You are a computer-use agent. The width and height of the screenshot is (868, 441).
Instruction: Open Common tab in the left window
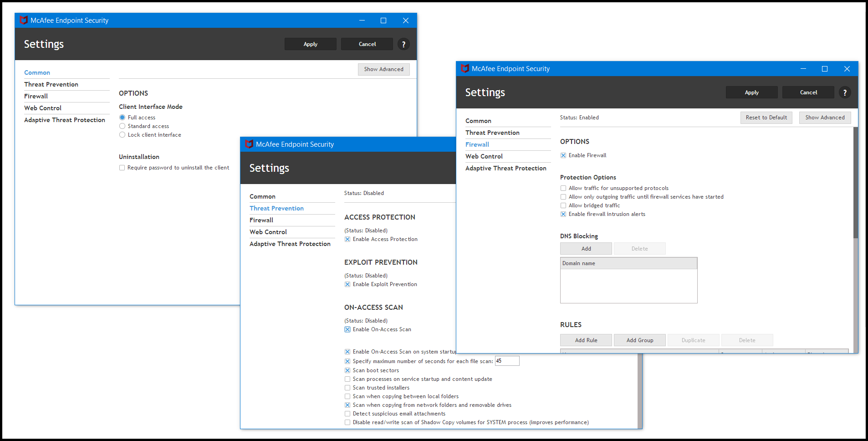point(37,72)
